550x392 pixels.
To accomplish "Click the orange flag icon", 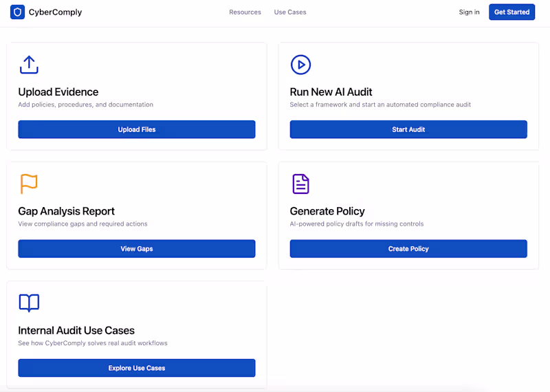I will coord(29,184).
